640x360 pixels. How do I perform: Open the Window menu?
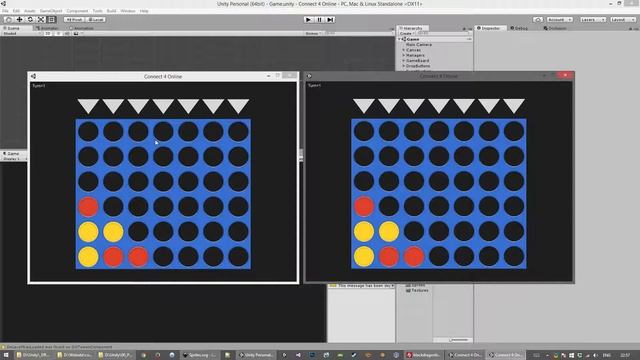[128, 11]
